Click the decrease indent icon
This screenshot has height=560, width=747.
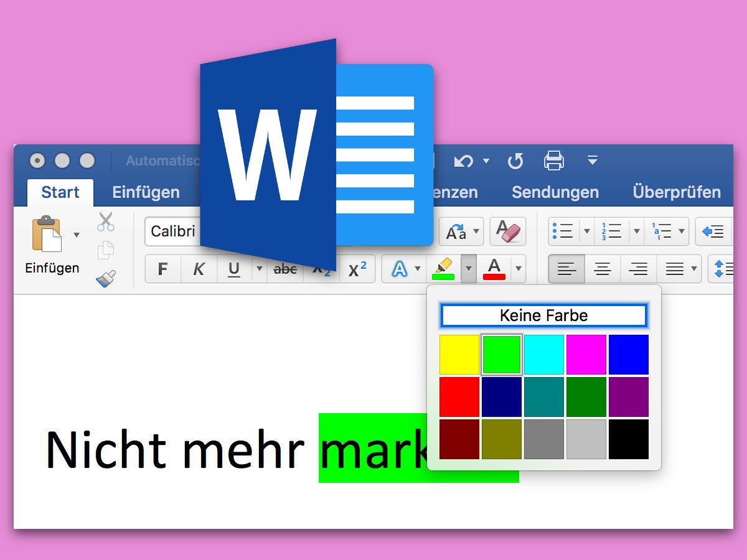713,231
